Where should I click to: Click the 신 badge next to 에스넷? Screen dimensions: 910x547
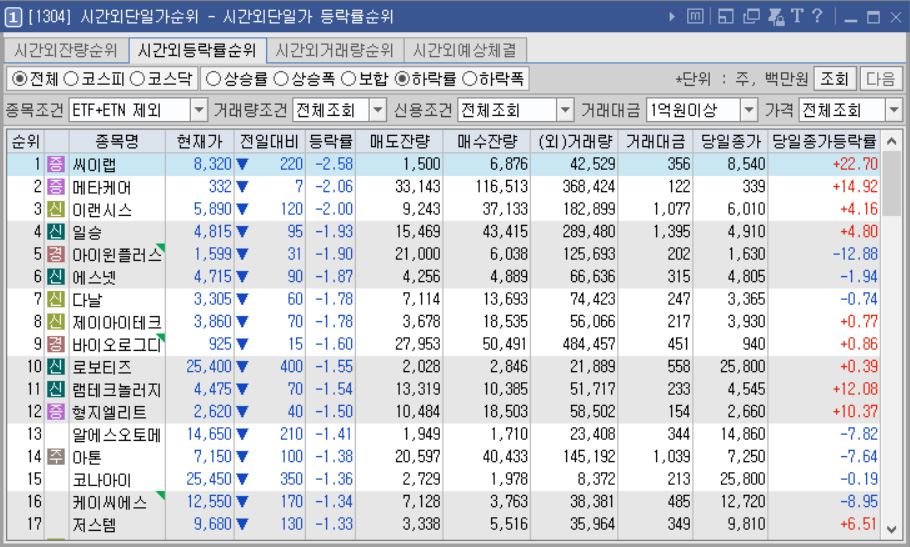56,277
